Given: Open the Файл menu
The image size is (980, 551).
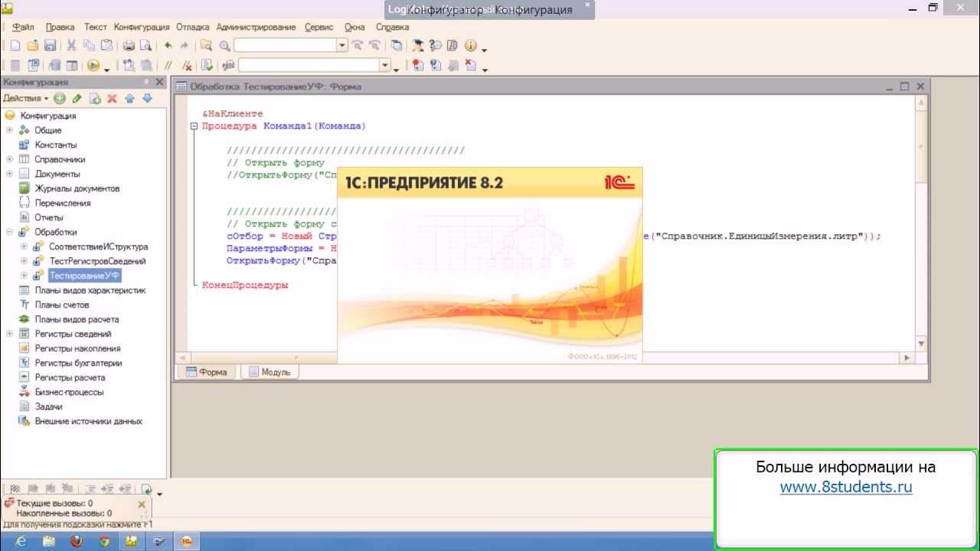Looking at the screenshot, I should tap(23, 27).
